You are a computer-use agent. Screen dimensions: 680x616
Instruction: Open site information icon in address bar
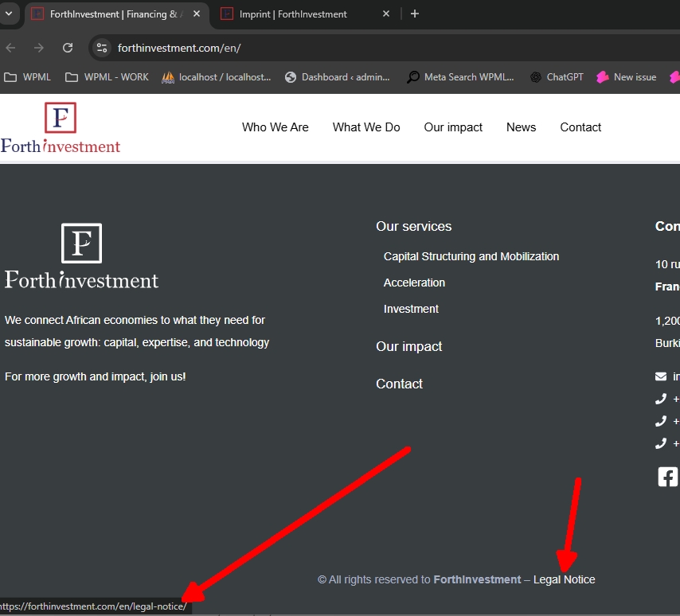(x=102, y=48)
